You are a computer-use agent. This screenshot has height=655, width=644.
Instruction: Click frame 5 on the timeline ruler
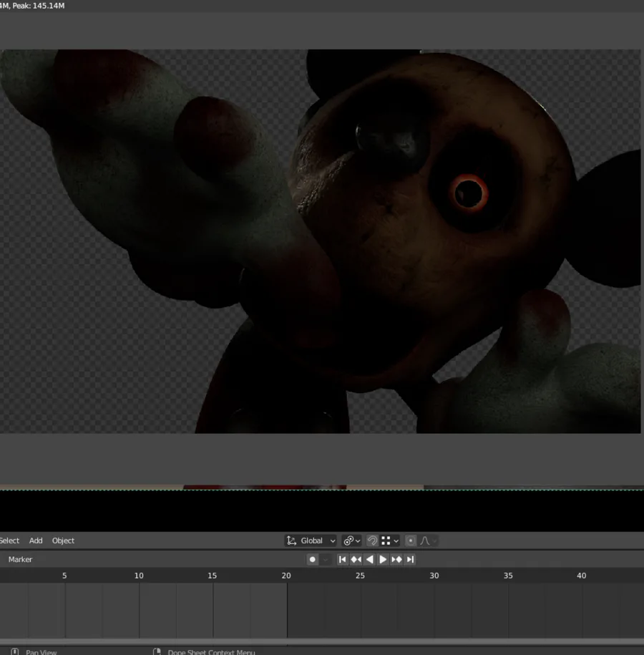coord(64,576)
